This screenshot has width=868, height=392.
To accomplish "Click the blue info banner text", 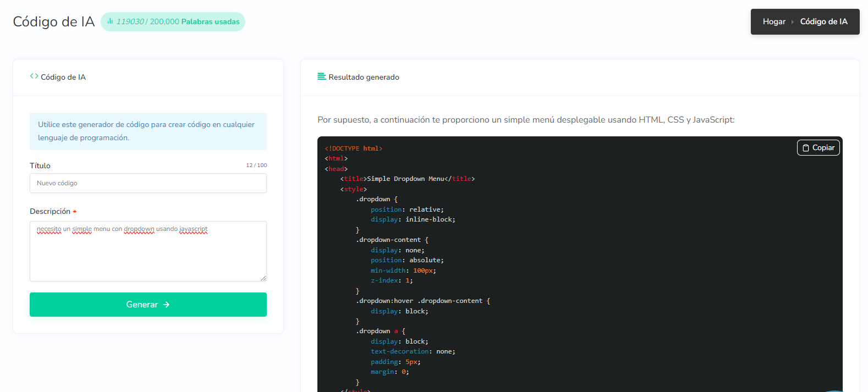I will tap(146, 131).
